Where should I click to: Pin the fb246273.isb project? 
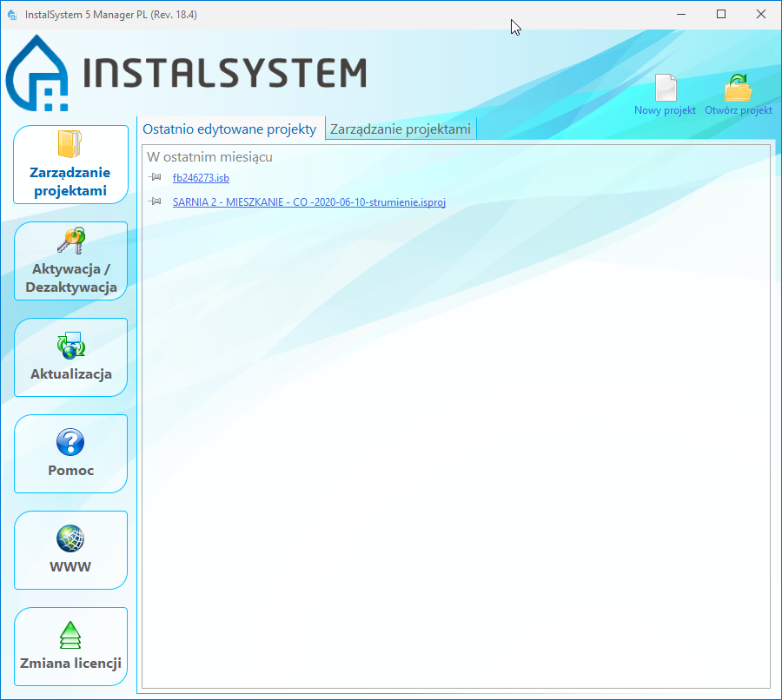(155, 177)
